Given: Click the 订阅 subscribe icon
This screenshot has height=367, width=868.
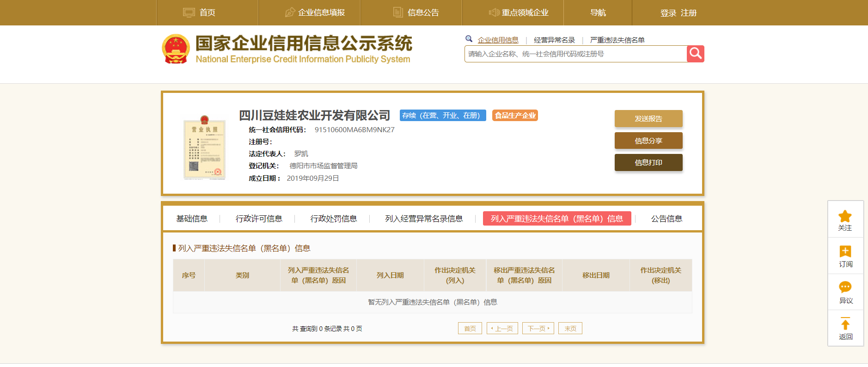Looking at the screenshot, I should (845, 251).
